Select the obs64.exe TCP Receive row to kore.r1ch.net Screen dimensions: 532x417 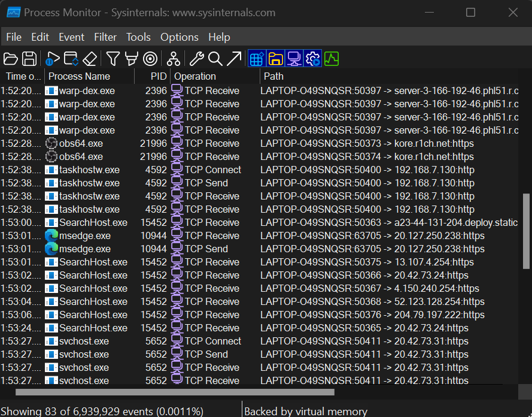239,144
